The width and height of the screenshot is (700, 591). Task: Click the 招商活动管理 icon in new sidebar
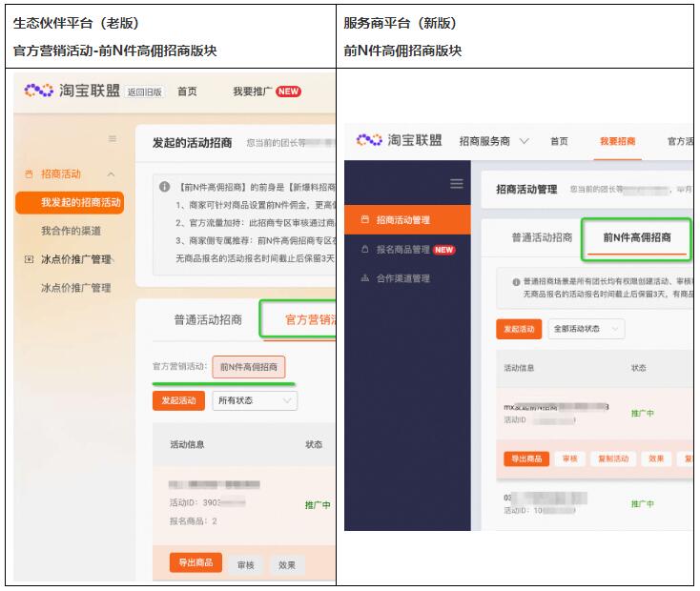point(364,219)
